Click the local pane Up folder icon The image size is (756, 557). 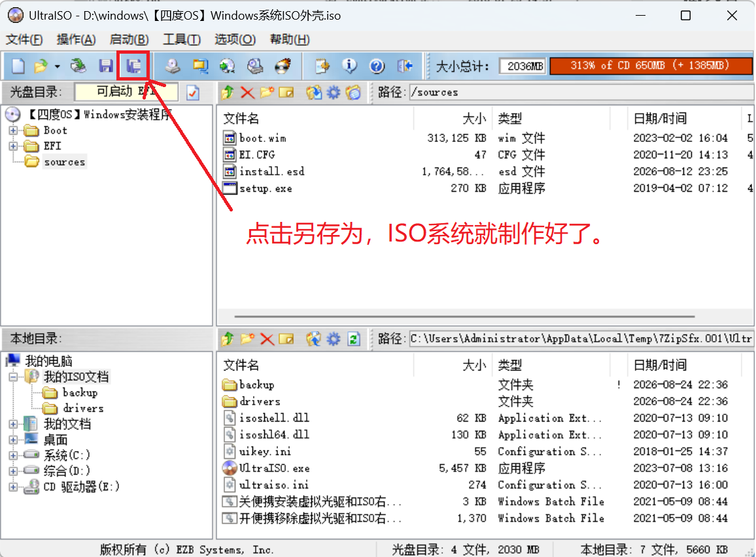pos(228,339)
